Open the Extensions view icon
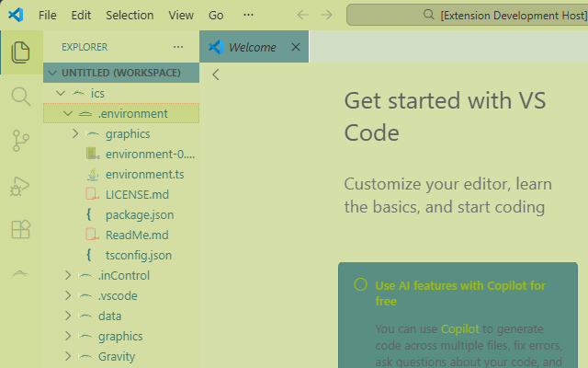The image size is (588, 368). [20, 229]
